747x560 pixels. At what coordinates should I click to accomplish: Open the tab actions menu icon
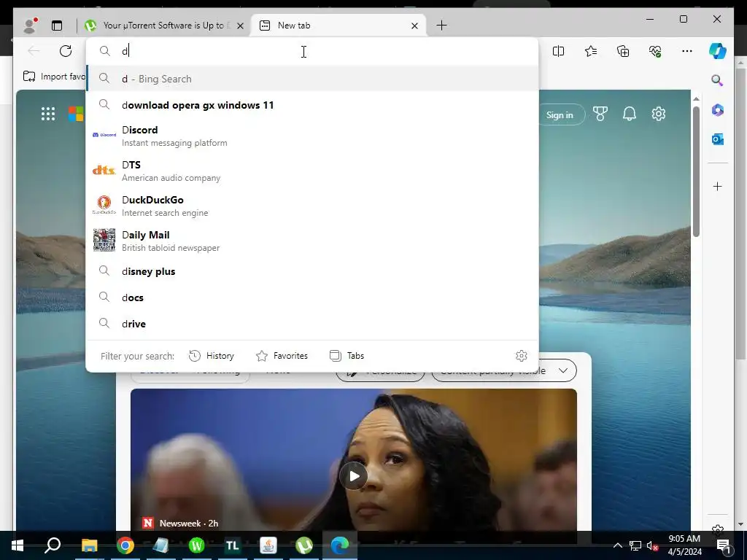pyautogui.click(x=57, y=26)
